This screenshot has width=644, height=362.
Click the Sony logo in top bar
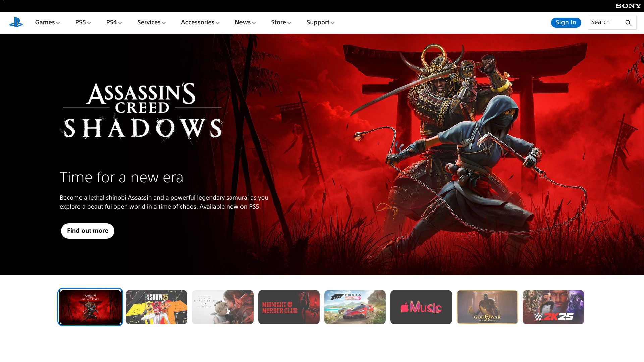[x=628, y=6]
